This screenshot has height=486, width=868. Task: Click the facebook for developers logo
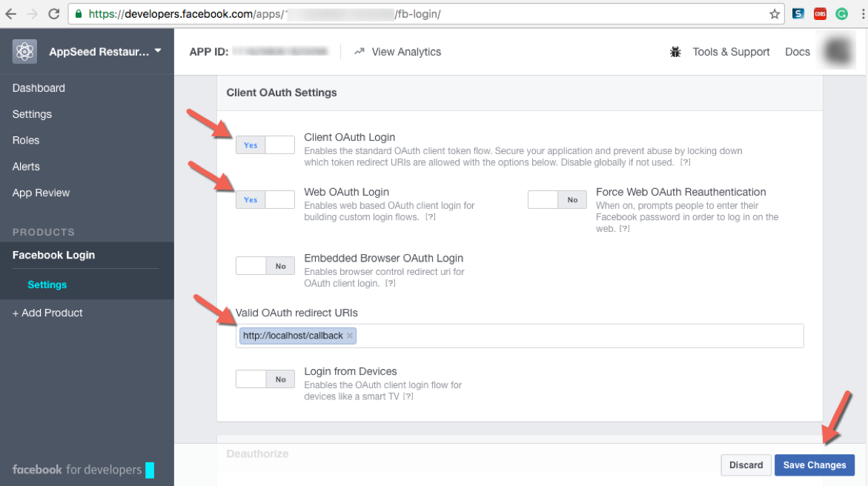click(x=83, y=470)
